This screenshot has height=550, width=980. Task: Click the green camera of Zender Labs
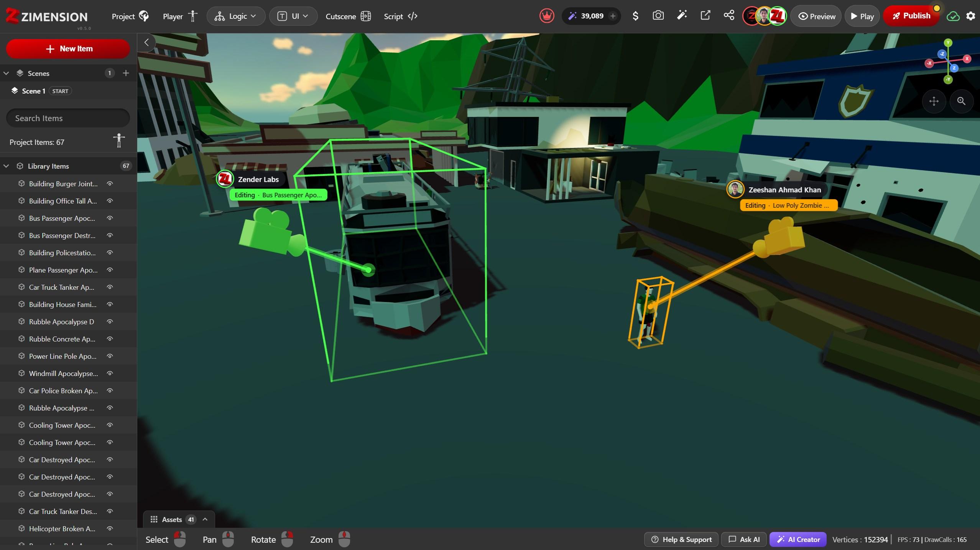click(271, 232)
